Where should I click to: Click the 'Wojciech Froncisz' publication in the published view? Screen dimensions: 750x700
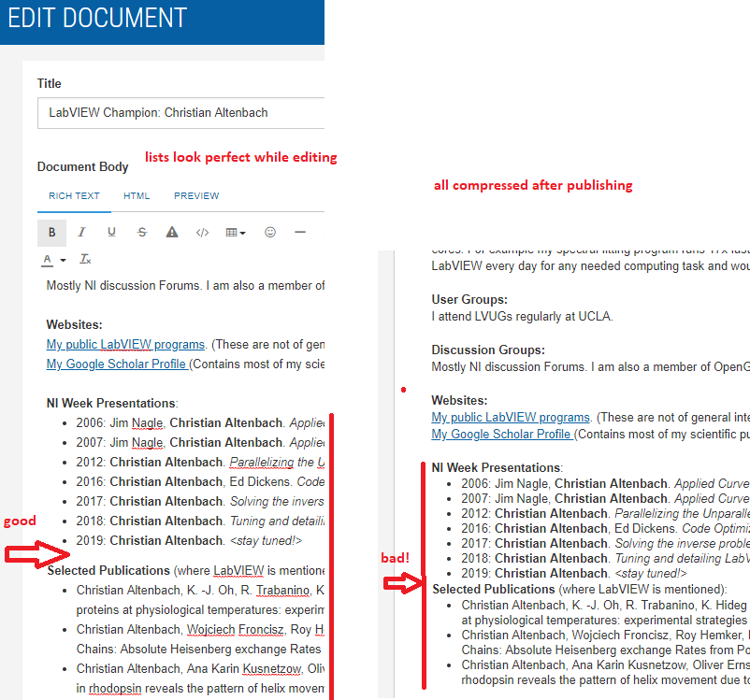pos(606,643)
